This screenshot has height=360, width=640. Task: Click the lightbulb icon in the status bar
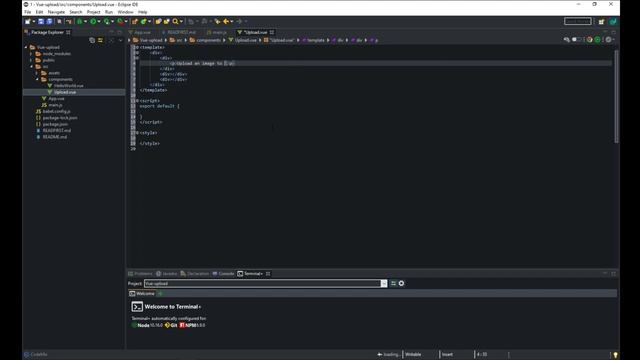pyautogui.click(x=615, y=355)
